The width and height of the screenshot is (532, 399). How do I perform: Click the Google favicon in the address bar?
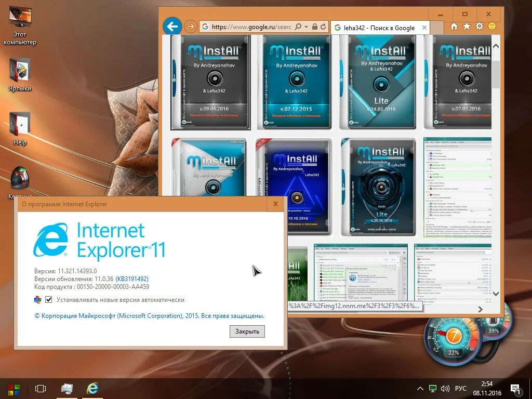(205, 26)
